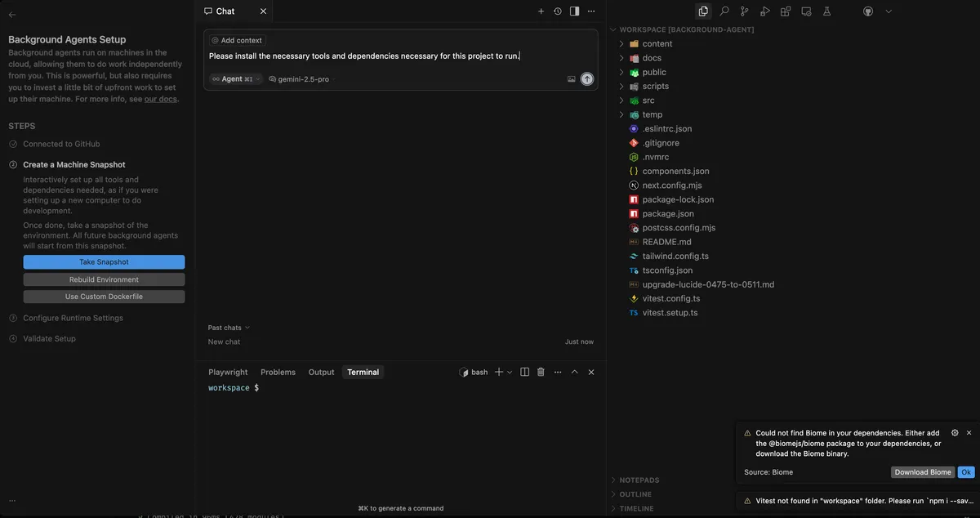Open the Source Control view
Viewport: 980px width, 518px height.
[x=744, y=11]
